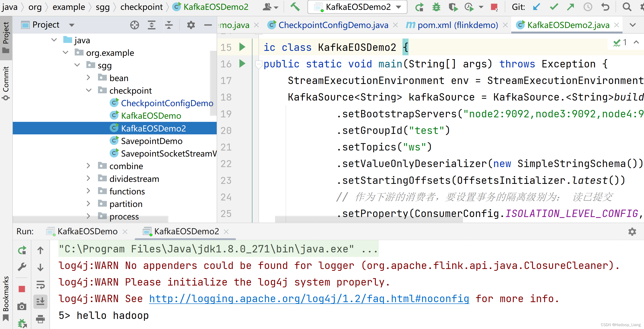Expand the dividestream package
This screenshot has width=644, height=329.
[x=88, y=178]
